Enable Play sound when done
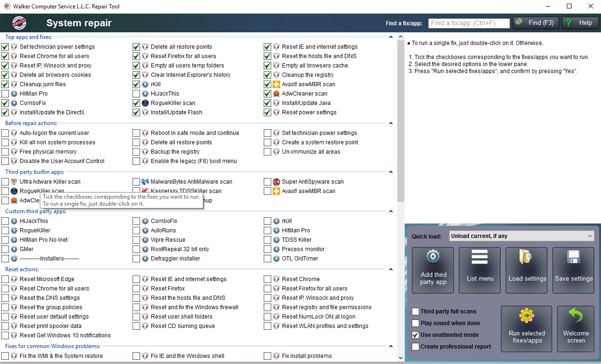 pyautogui.click(x=416, y=323)
